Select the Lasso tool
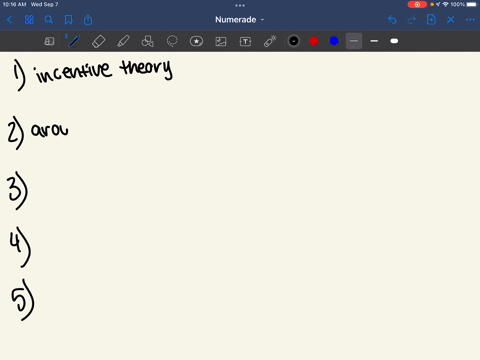Viewport: 480px width, 360px height. point(172,41)
